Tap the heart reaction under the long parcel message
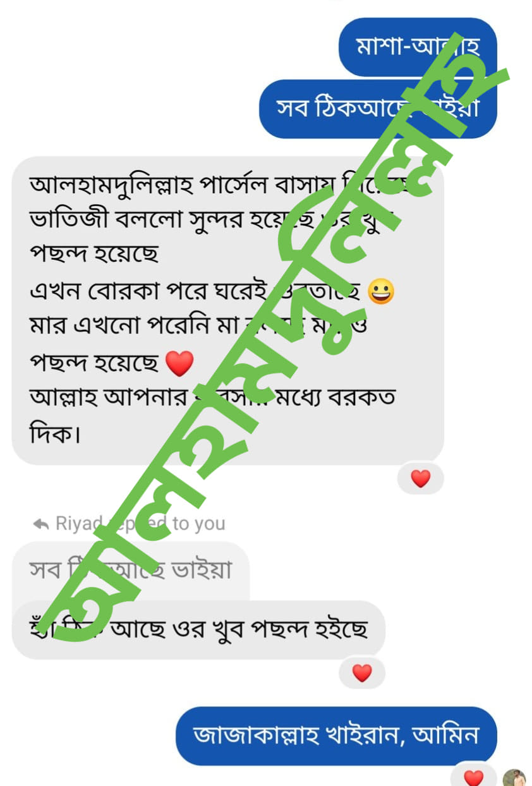The width and height of the screenshot is (532, 786). click(420, 478)
